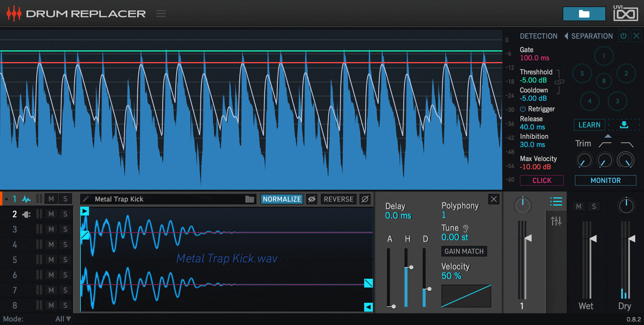Adjust the high-cut filter knob

click(x=626, y=160)
